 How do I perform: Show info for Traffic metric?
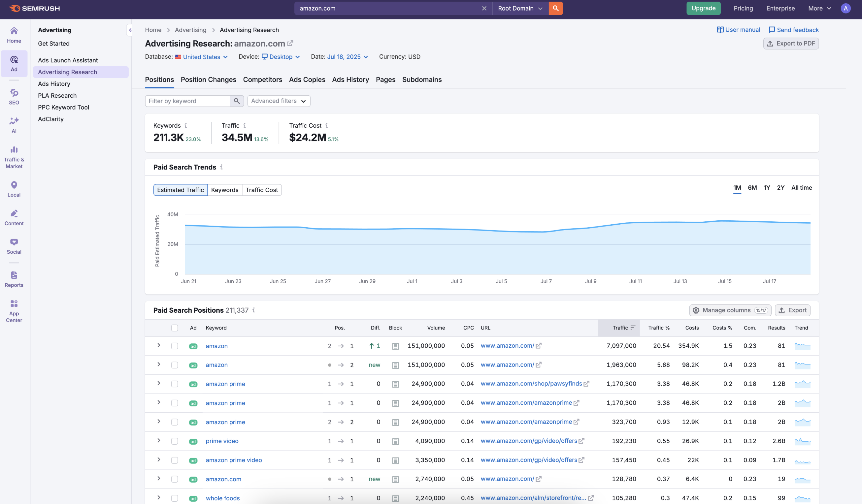click(244, 125)
